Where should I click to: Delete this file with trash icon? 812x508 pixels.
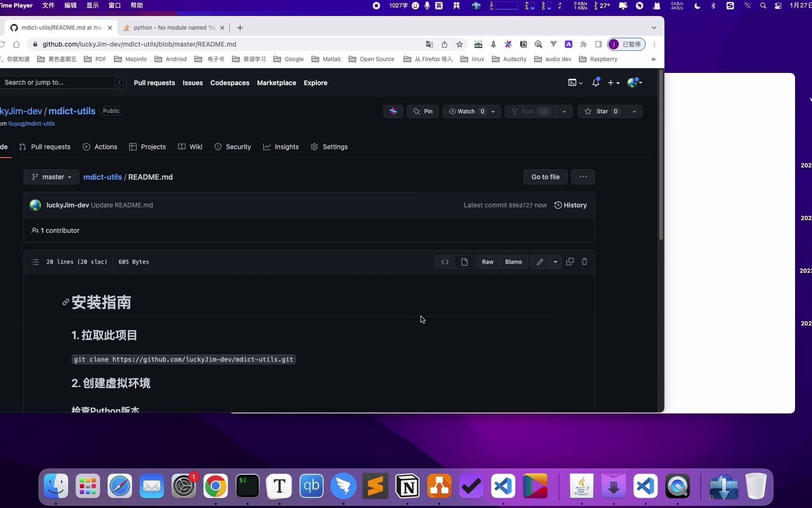(585, 262)
